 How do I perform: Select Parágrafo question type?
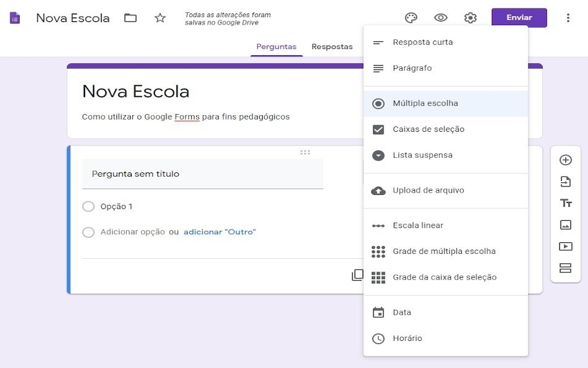pyautogui.click(x=445, y=68)
